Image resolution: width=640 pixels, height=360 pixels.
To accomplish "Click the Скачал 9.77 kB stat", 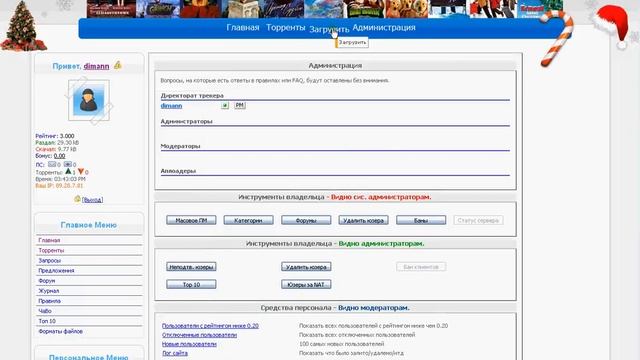I will point(56,149).
